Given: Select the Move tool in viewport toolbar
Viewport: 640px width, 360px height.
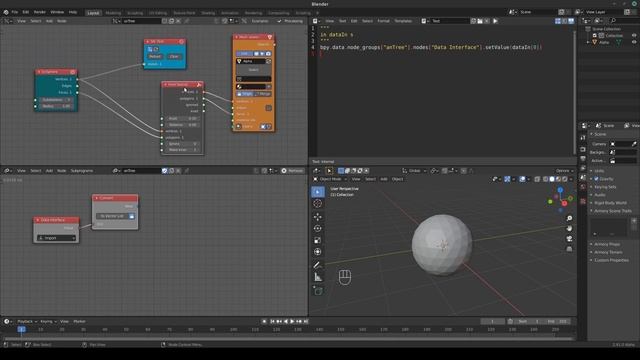Looking at the screenshot, I should pyautogui.click(x=318, y=217).
